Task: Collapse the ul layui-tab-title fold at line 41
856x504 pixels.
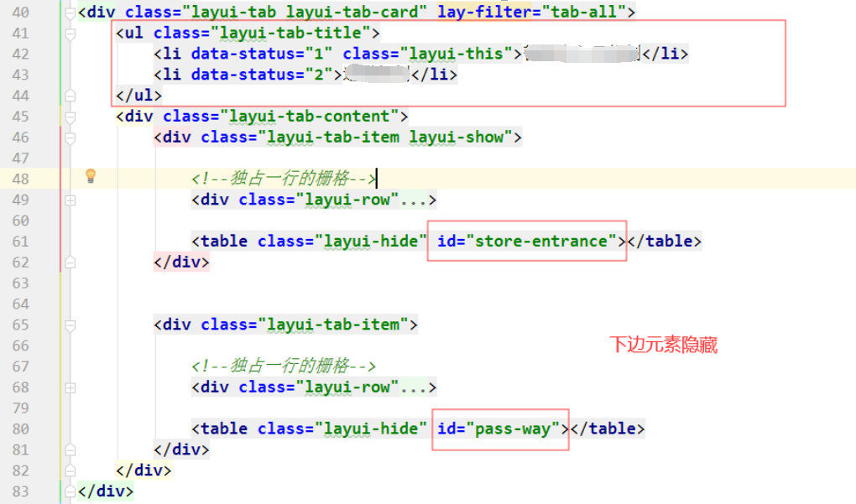Action: (70, 34)
